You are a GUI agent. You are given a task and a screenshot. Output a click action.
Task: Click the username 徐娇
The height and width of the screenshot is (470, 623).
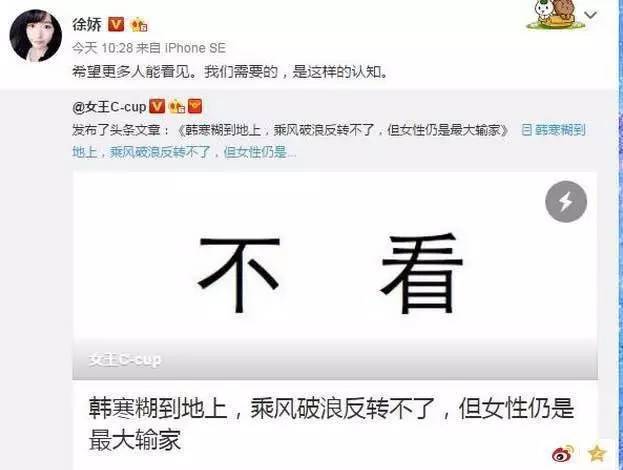click(87, 24)
